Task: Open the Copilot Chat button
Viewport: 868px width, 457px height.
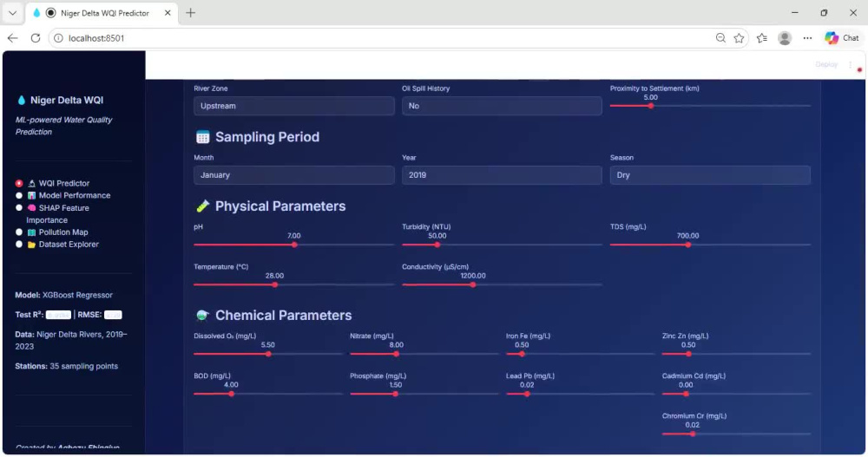Action: (841, 38)
